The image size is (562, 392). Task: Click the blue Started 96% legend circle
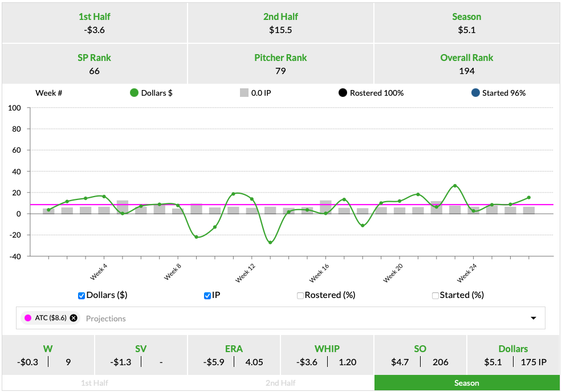point(475,93)
